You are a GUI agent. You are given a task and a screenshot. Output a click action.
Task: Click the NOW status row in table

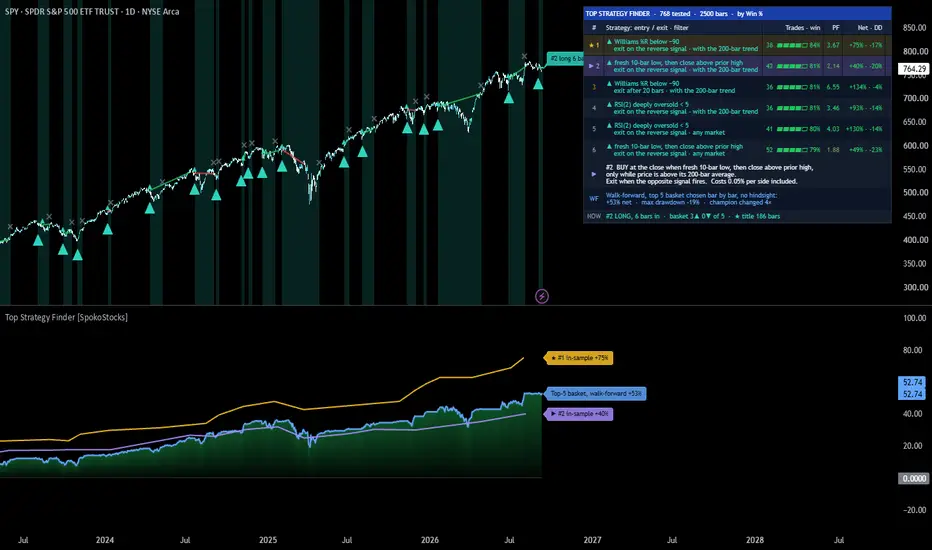pyautogui.click(x=737, y=216)
